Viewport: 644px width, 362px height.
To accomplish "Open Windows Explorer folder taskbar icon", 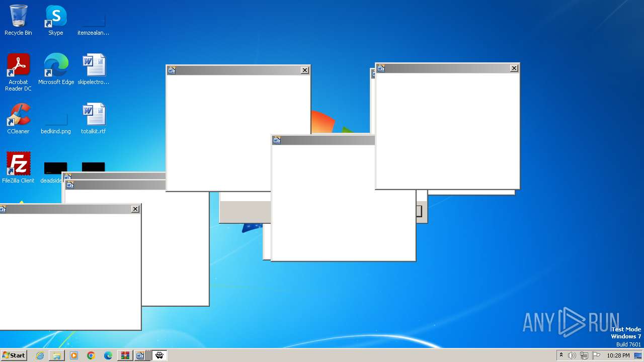I will pos(57,355).
